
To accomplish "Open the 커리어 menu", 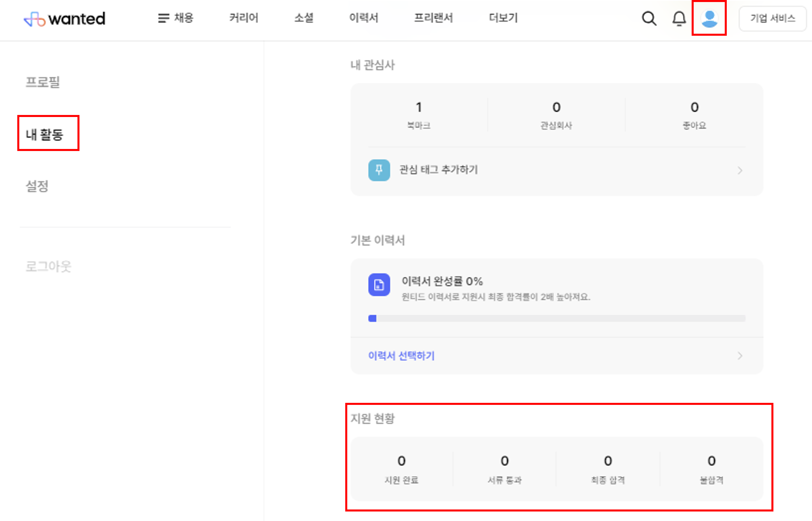I will 244,18.
